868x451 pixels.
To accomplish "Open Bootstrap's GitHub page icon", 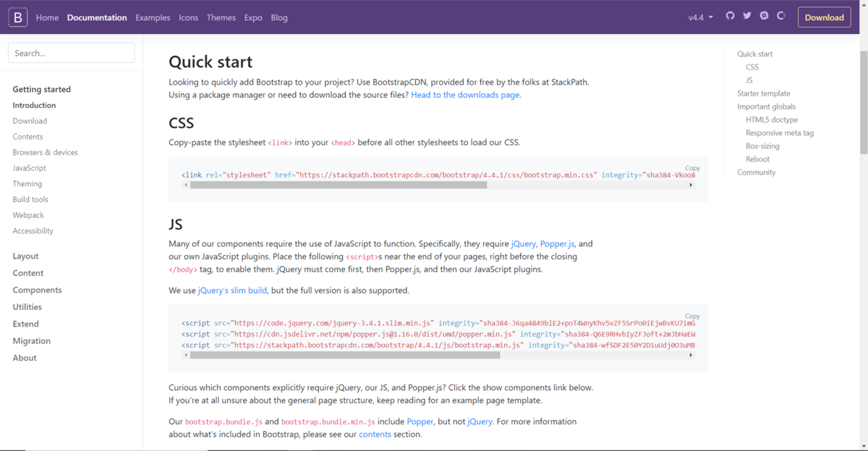I will point(730,16).
